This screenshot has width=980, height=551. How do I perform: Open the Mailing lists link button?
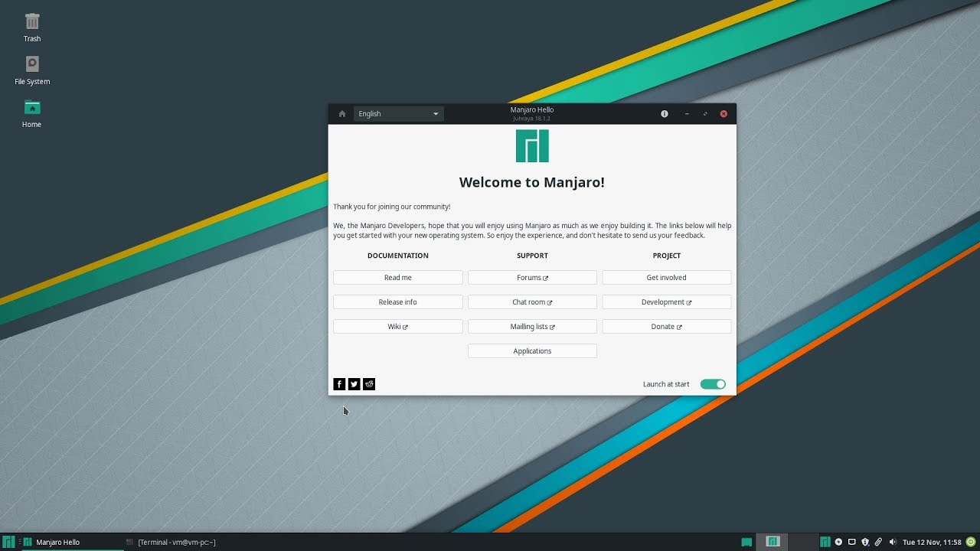pos(532,327)
